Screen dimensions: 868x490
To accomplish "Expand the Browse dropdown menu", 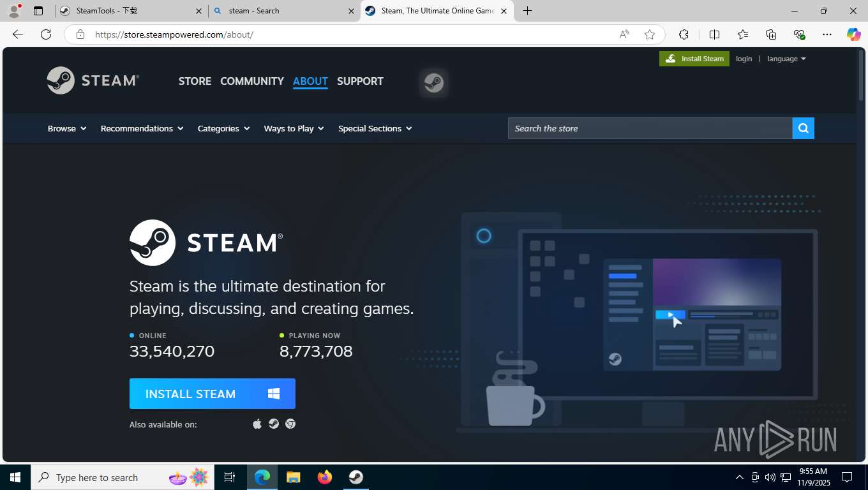I will pos(67,128).
